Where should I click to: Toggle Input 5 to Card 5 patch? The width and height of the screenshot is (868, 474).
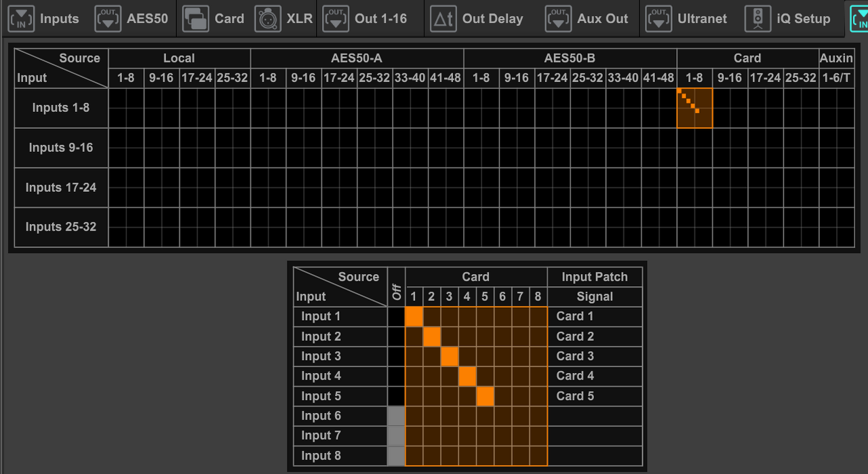click(x=485, y=396)
